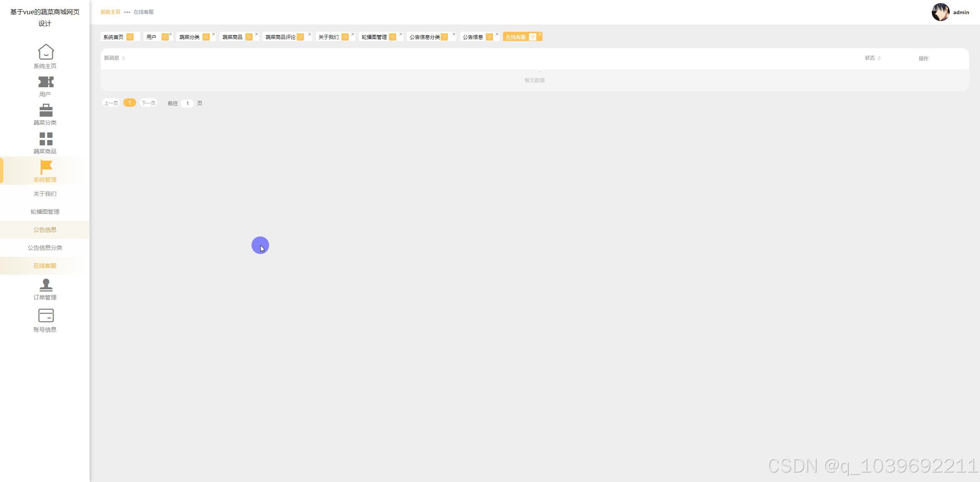This screenshot has width=980, height=482.
Task: Switch to the 关于我们 tab
Action: 328,37
